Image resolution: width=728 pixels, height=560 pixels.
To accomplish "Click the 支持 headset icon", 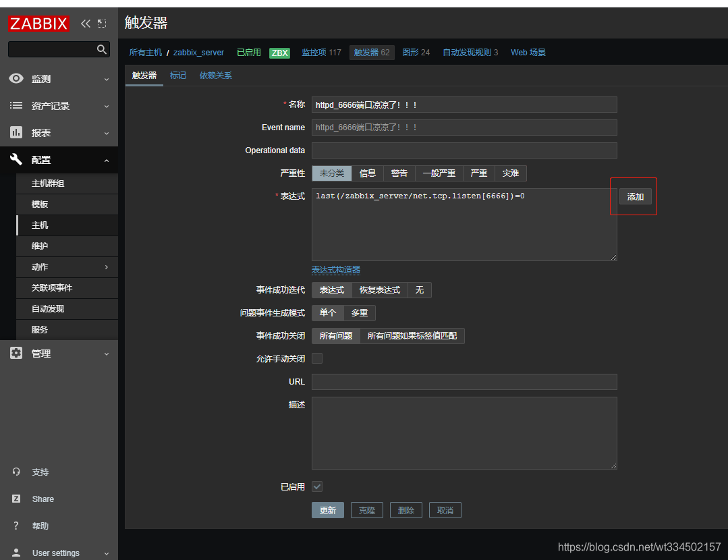I will click(16, 472).
